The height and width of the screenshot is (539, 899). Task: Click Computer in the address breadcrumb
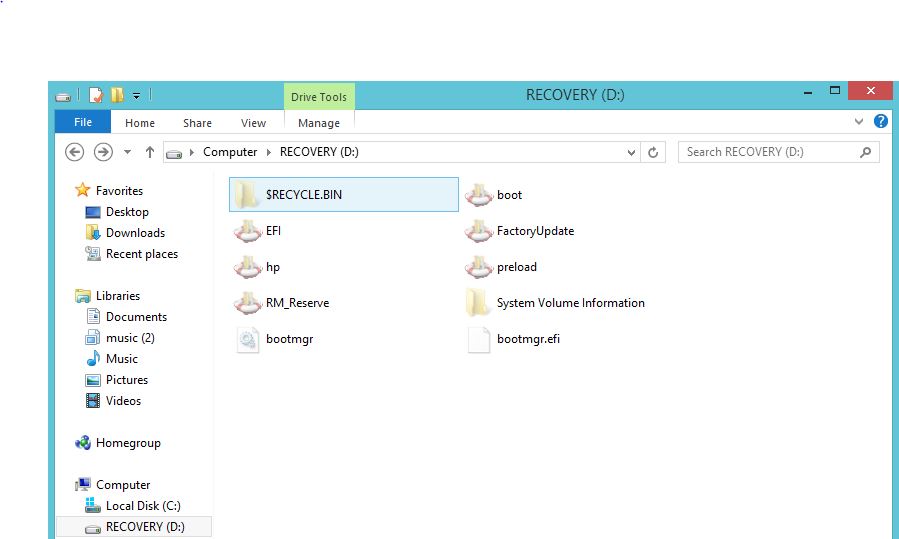pyautogui.click(x=229, y=152)
